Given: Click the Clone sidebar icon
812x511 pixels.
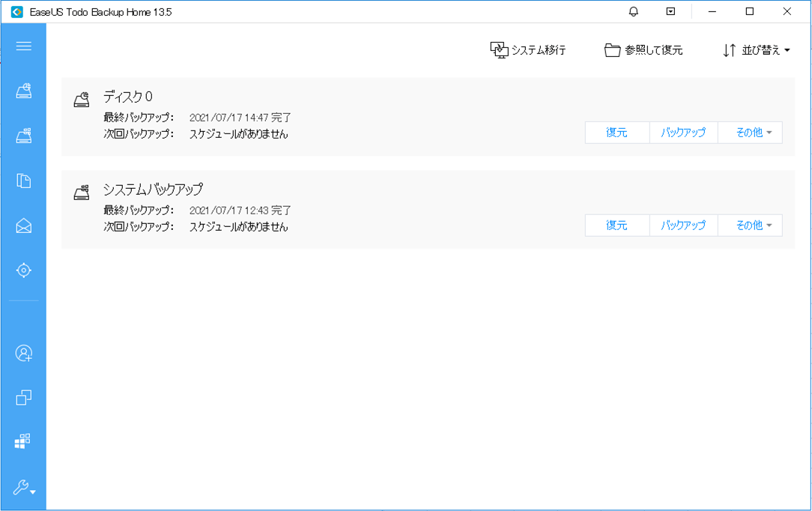Looking at the screenshot, I should point(23,397).
